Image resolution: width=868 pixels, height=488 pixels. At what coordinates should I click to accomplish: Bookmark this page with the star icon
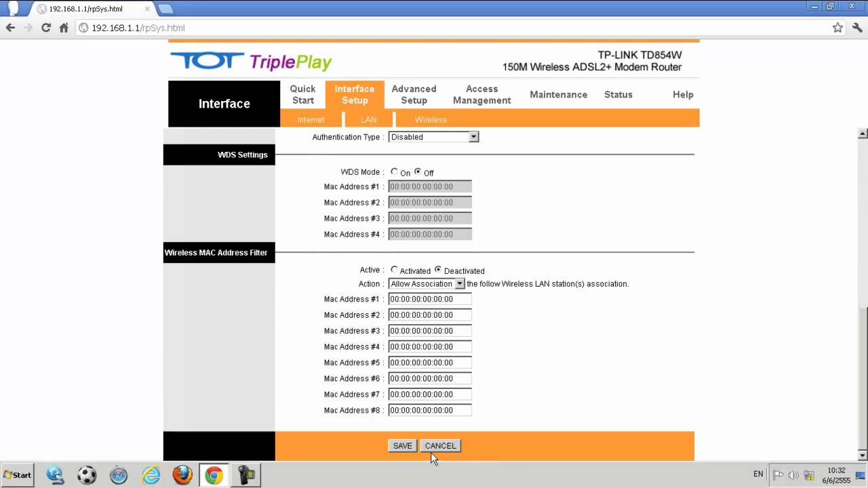837,28
